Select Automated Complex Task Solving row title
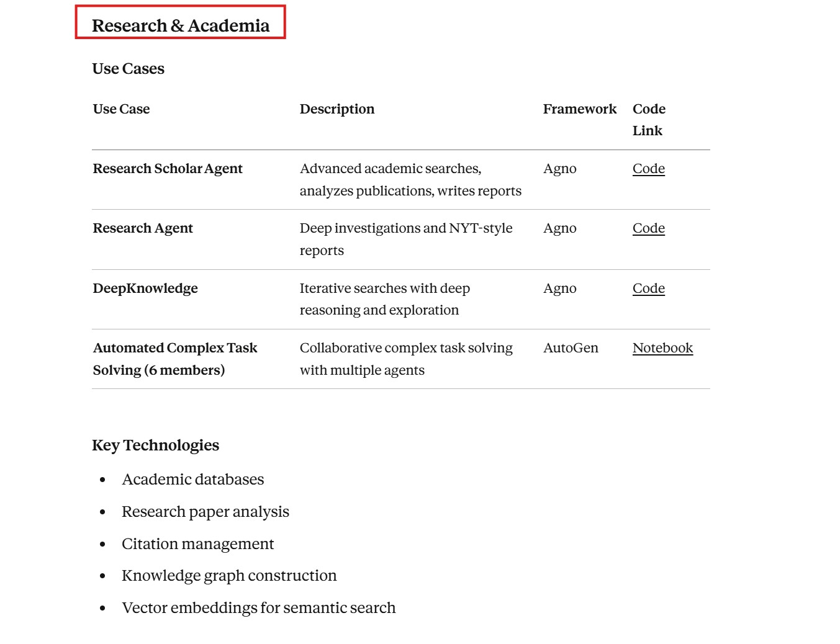 (x=174, y=359)
